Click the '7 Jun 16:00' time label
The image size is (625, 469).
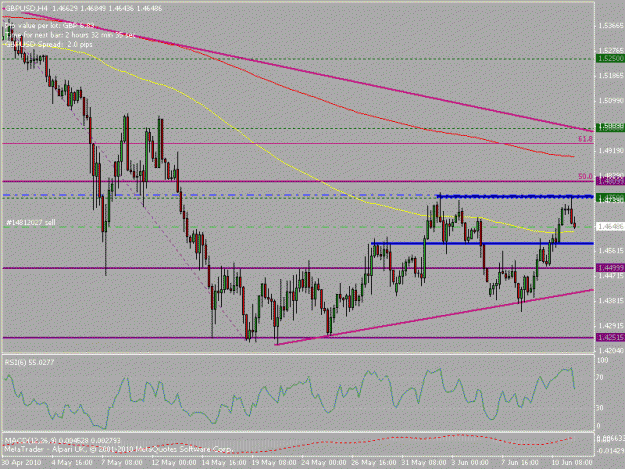(x=519, y=462)
